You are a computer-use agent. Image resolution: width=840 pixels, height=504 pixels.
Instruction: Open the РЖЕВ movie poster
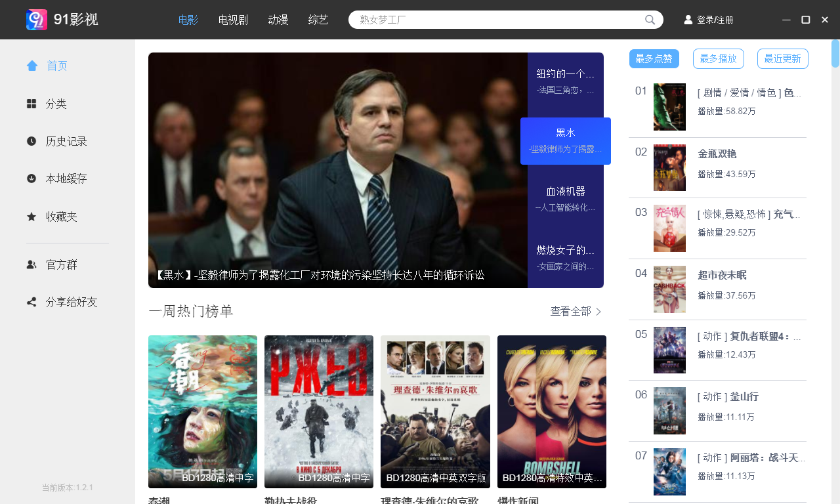319,411
